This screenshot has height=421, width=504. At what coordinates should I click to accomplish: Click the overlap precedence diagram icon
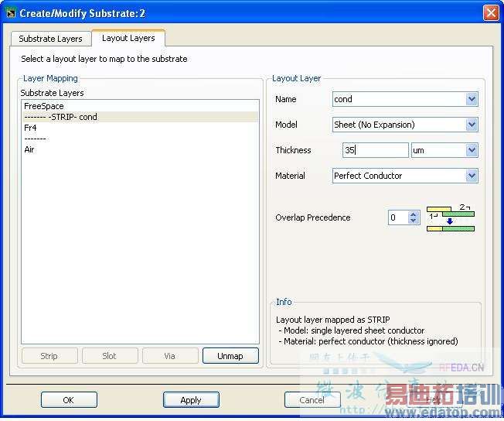point(451,218)
